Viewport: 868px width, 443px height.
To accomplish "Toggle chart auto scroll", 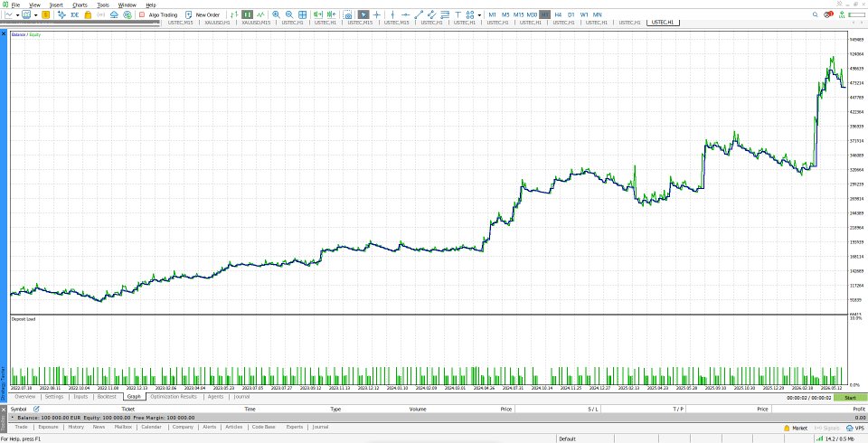I will [x=317, y=14].
